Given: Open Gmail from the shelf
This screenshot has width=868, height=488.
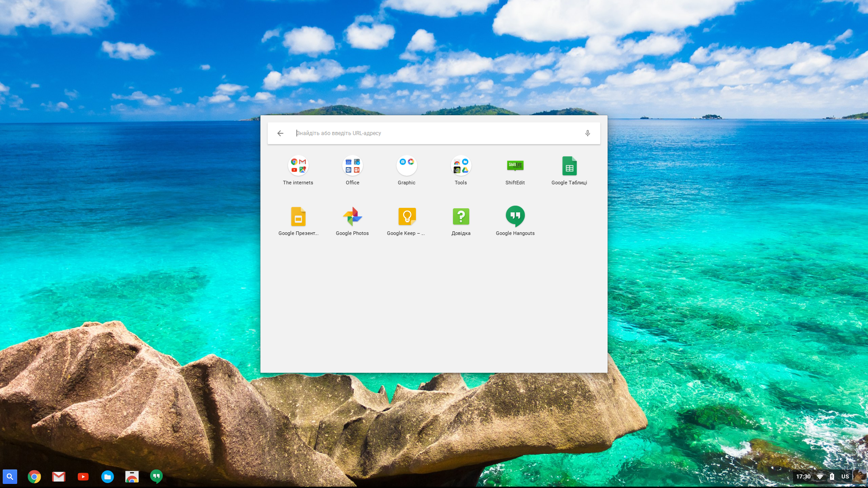Looking at the screenshot, I should [59, 476].
